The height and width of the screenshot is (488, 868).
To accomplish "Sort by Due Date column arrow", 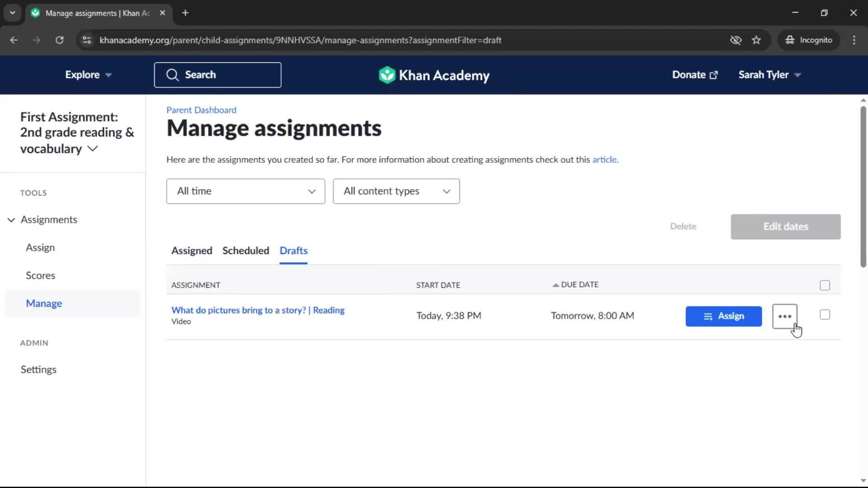I will pyautogui.click(x=556, y=285).
